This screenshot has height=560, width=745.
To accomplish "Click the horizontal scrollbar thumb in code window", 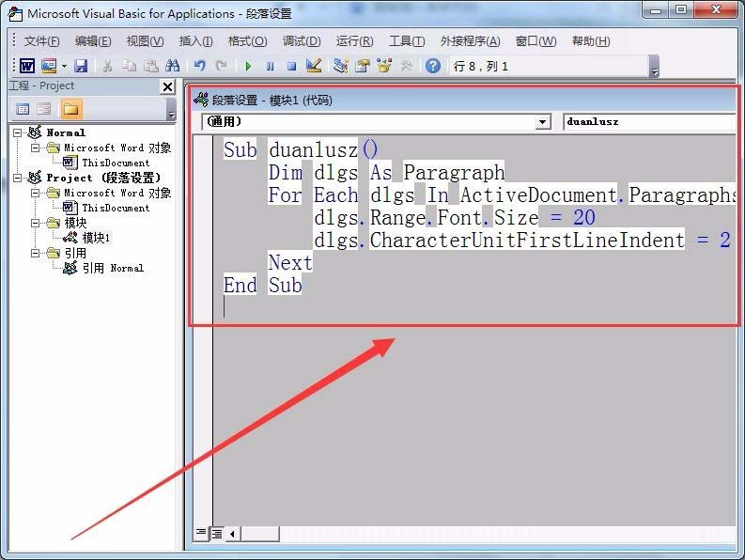I will [260, 534].
